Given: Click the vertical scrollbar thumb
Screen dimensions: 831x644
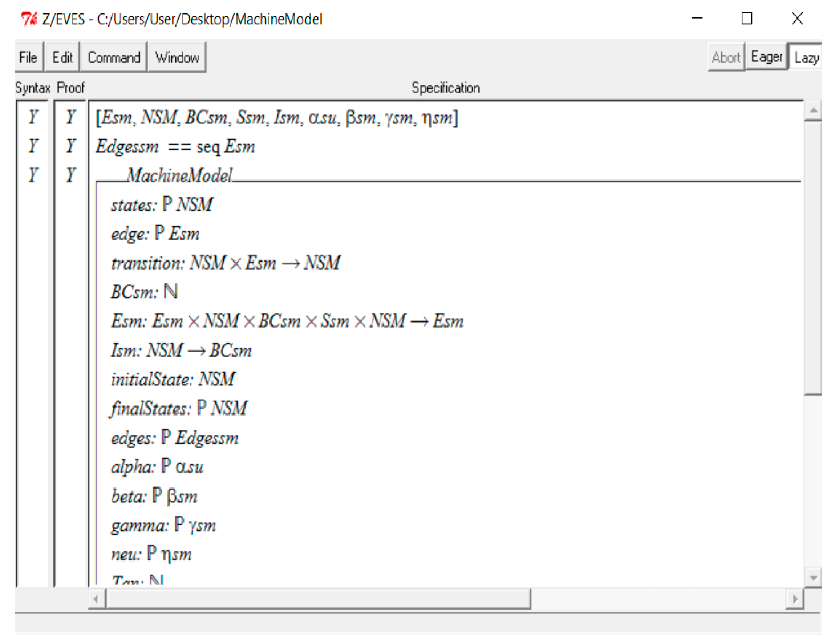Looking at the screenshot, I should pos(813,259).
